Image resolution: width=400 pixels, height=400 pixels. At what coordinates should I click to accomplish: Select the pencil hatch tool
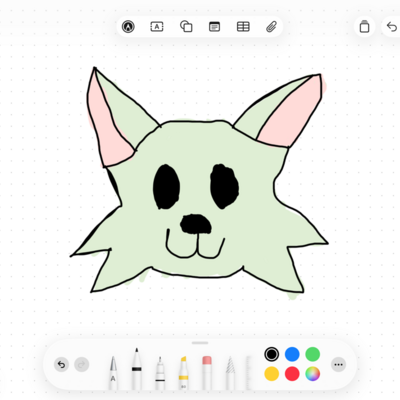coord(230,373)
